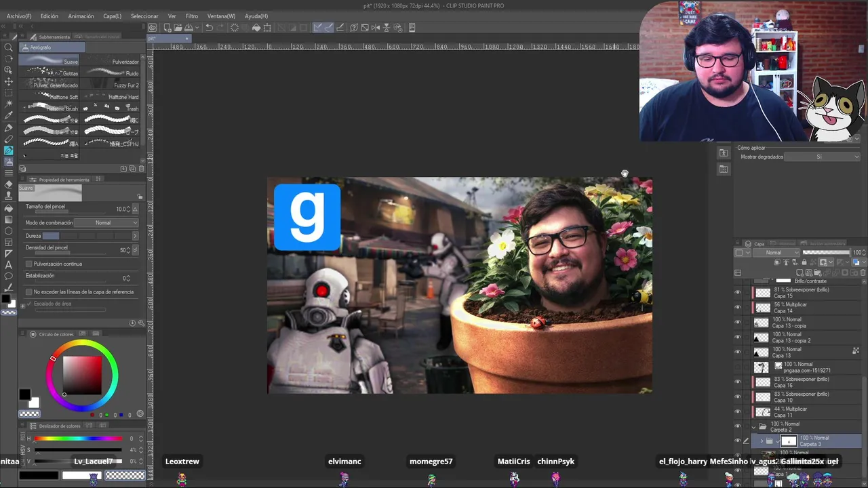Select the Text tool
The image size is (868, 488).
click(x=9, y=265)
